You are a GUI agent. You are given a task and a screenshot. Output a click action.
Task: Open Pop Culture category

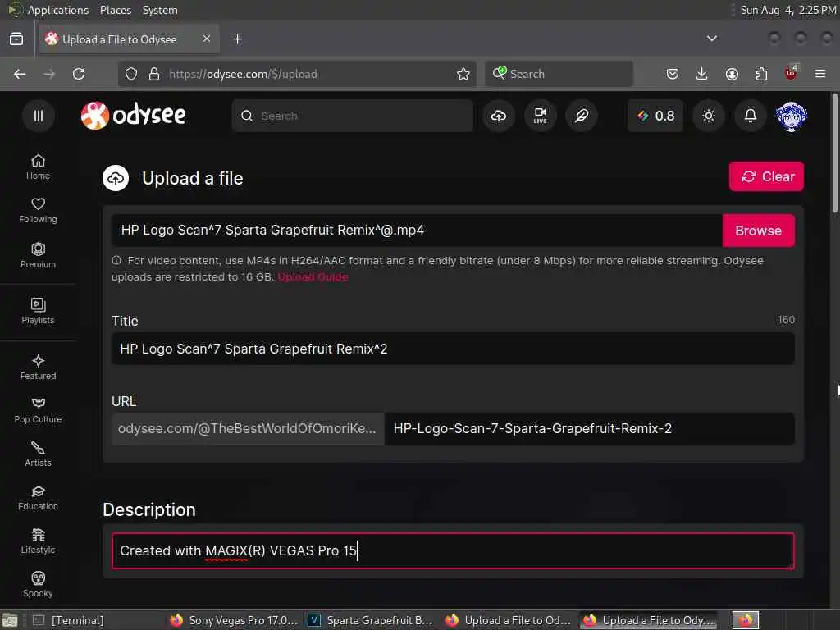click(x=38, y=411)
